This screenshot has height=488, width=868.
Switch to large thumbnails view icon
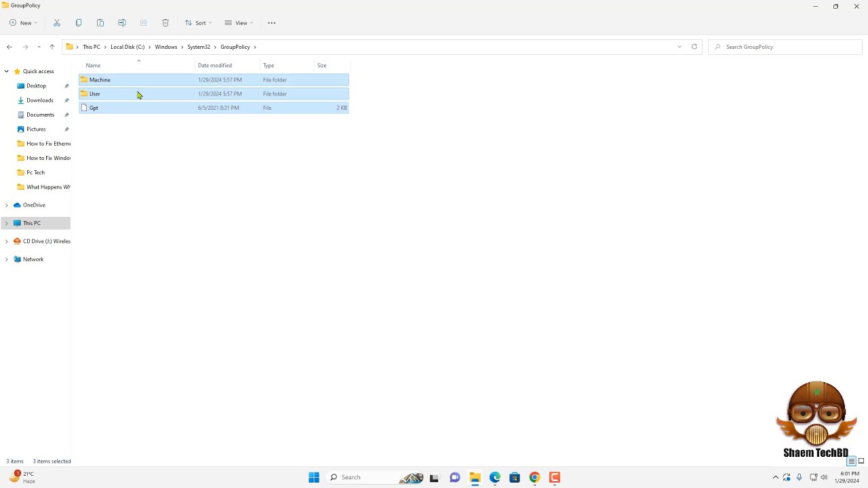[x=861, y=461]
